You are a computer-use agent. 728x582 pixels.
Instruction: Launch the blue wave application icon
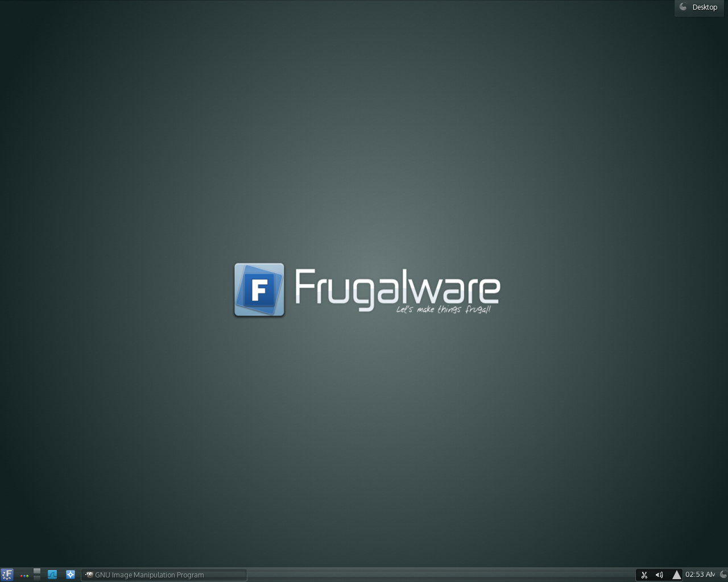[52, 575]
